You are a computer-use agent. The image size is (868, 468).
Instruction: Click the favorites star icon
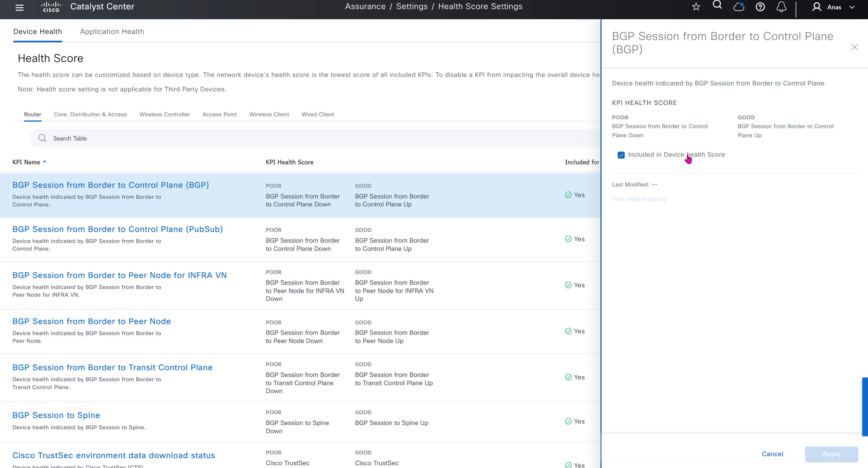click(696, 7)
